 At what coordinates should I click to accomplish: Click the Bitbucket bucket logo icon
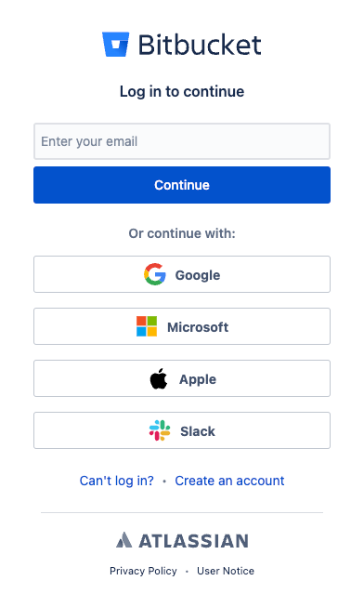pos(115,44)
